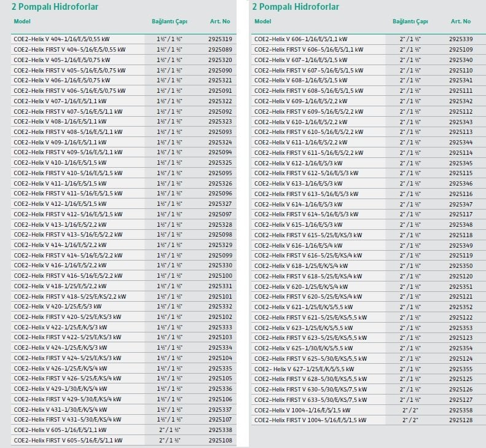This screenshot has height=448, width=486.
Task: Select row COE2-Helix V 418-1/25/E/S/2,2 kW
Action: pos(123,286)
